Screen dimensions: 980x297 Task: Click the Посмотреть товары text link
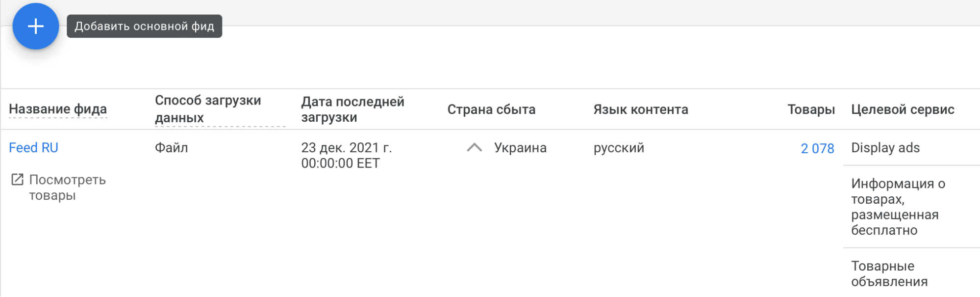[67, 188]
